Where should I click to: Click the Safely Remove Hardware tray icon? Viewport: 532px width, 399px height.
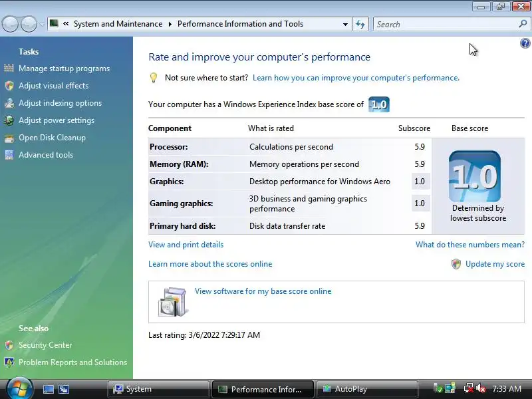(438, 388)
